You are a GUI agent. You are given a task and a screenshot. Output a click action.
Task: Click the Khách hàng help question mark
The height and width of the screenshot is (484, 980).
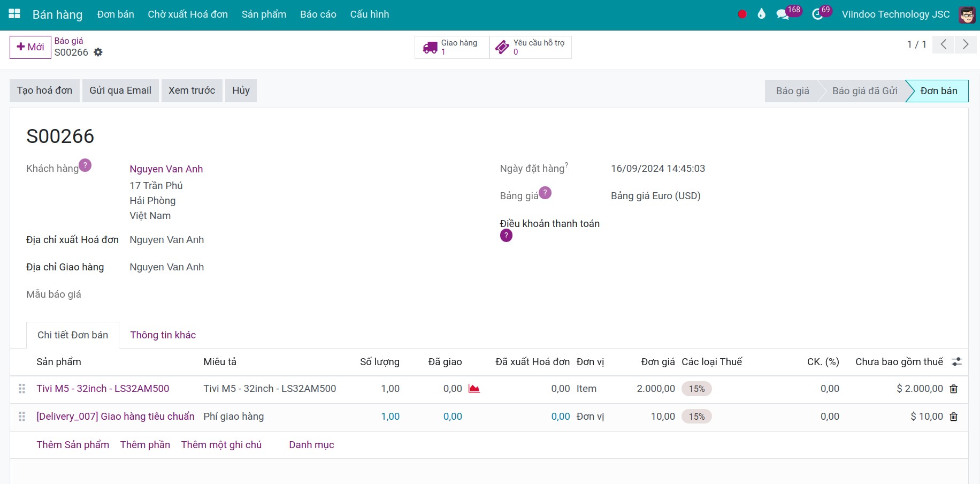(85, 165)
